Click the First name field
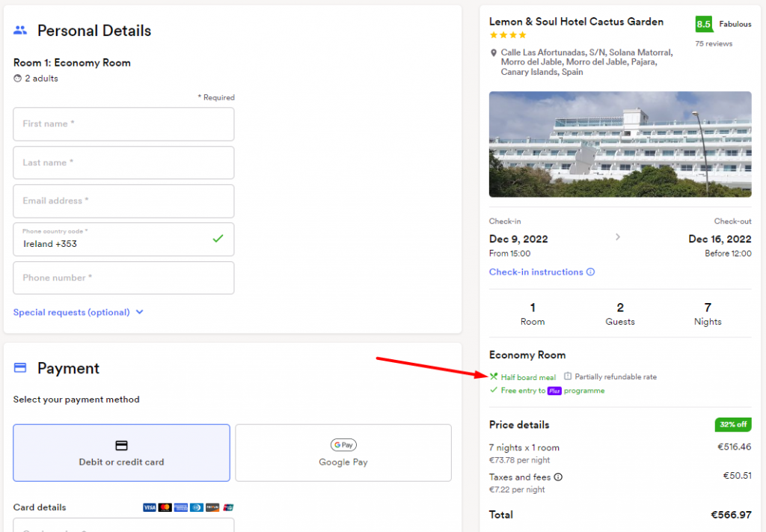 [x=123, y=124]
